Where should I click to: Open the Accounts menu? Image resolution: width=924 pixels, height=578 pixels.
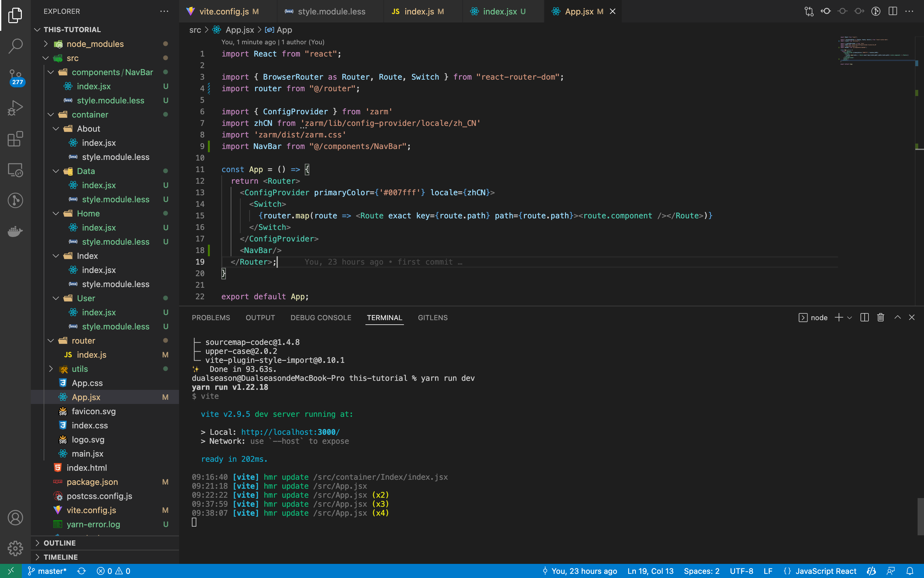pos(15,518)
